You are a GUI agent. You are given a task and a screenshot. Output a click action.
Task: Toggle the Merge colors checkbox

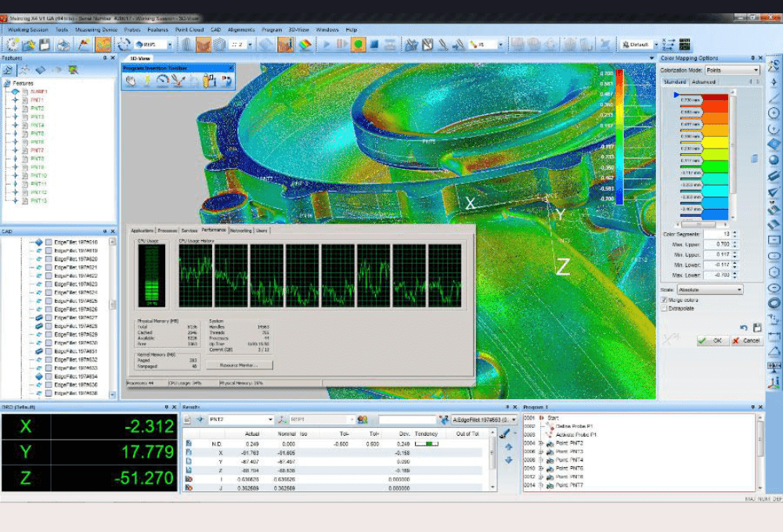pyautogui.click(x=665, y=300)
